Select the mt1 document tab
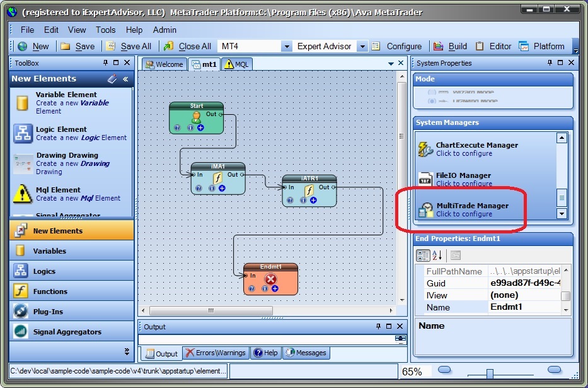Viewport: 588px width, 388px height. click(x=204, y=64)
